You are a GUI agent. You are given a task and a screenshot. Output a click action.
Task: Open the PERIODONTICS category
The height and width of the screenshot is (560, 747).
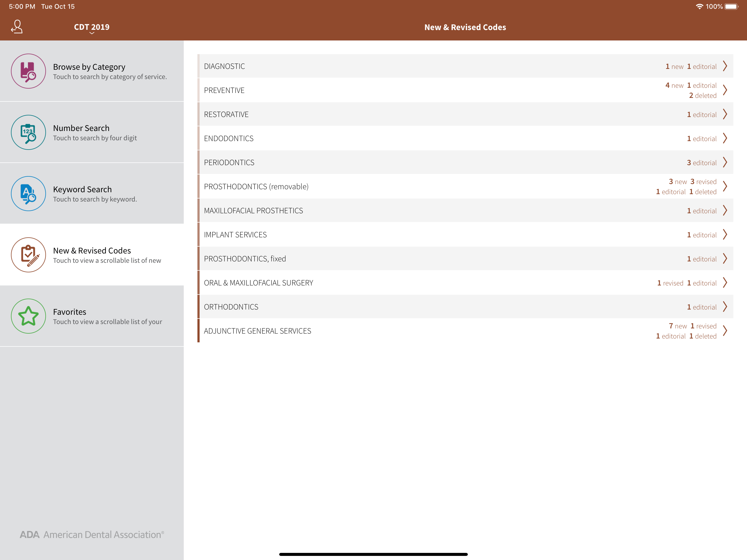pos(465,162)
